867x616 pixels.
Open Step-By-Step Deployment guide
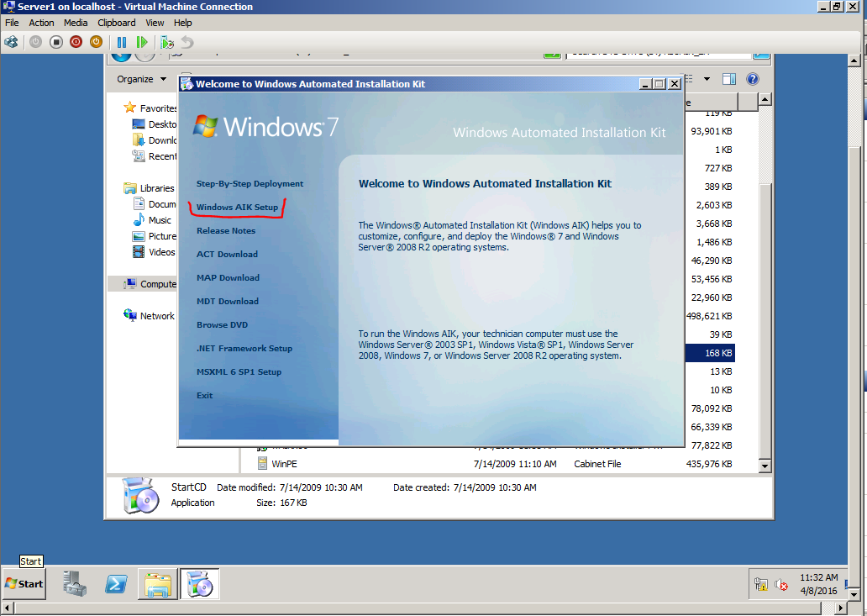click(250, 183)
